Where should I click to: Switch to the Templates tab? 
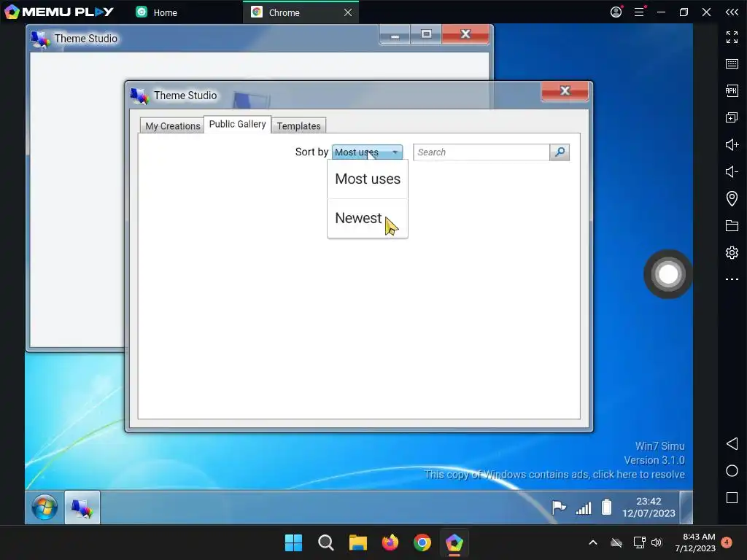298,126
